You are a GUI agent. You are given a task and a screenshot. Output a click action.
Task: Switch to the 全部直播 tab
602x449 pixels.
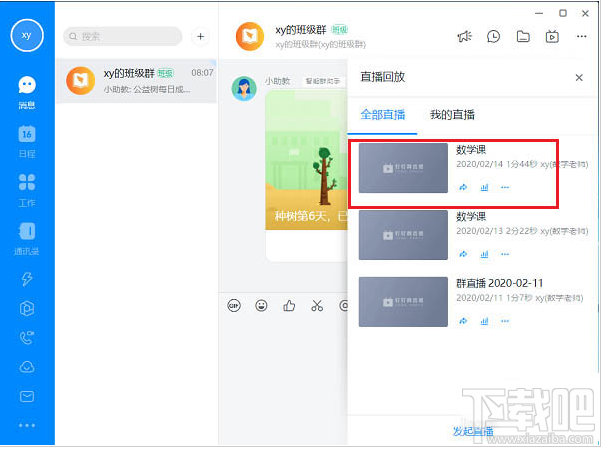(x=383, y=114)
